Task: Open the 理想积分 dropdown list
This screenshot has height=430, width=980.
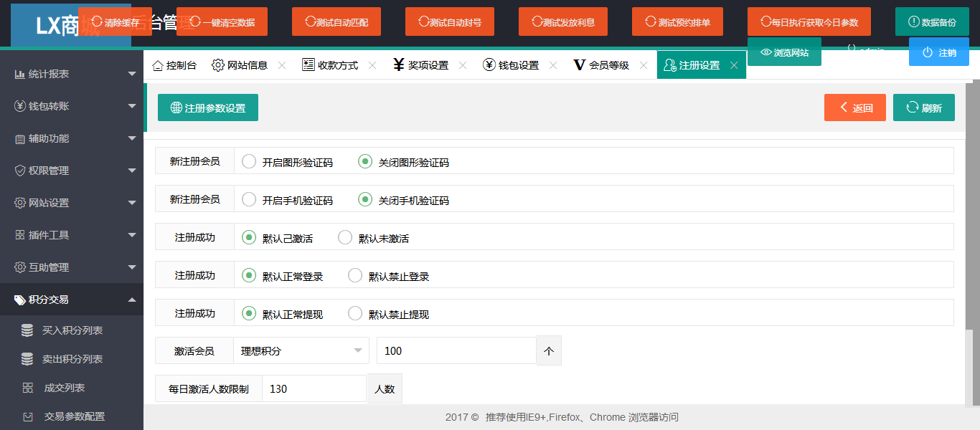Action: 301,350
